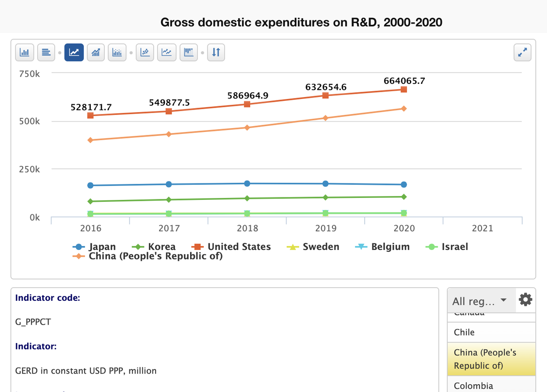Switch to horizontal bars view
Screen dimensions: 547x392
pos(46,52)
